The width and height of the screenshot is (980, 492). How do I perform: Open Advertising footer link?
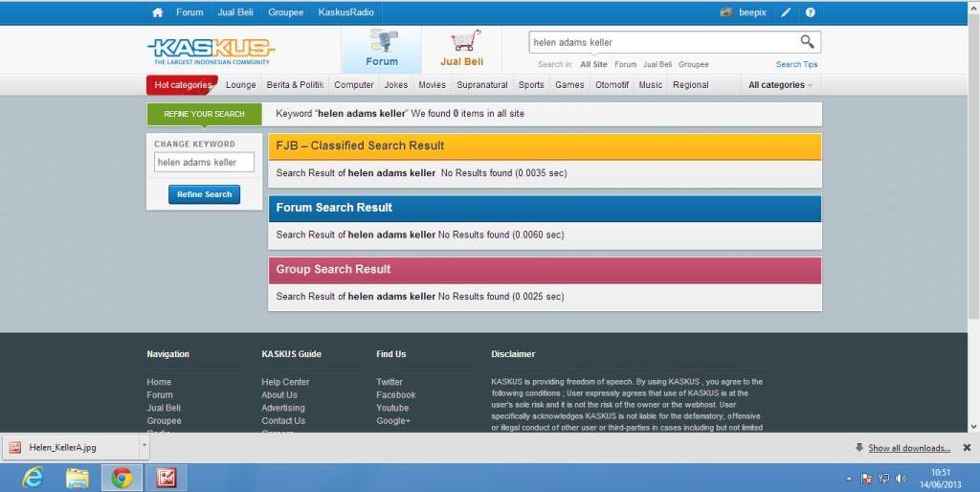pos(283,408)
